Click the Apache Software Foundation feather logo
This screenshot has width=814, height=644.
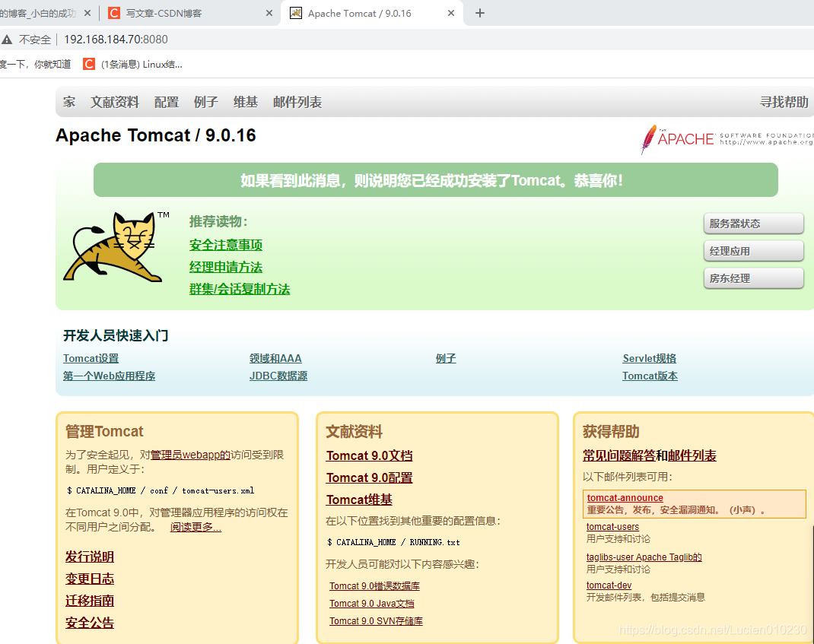click(x=727, y=139)
